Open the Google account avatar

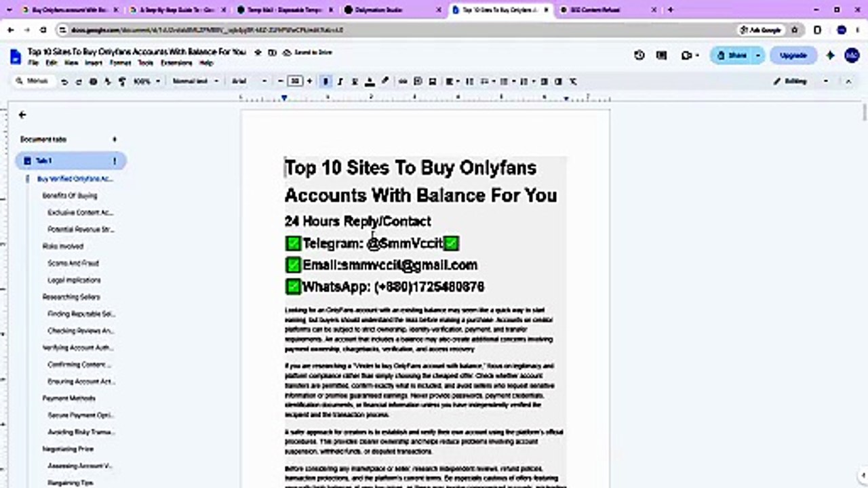(x=852, y=56)
